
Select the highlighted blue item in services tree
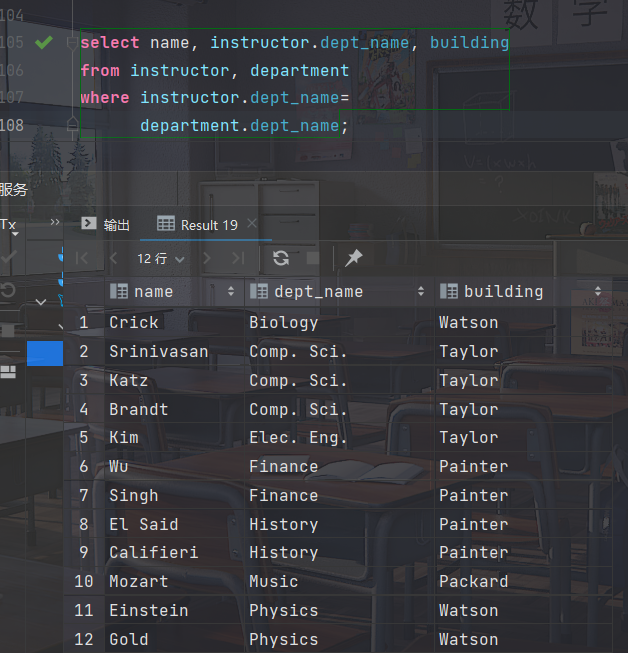pos(45,353)
